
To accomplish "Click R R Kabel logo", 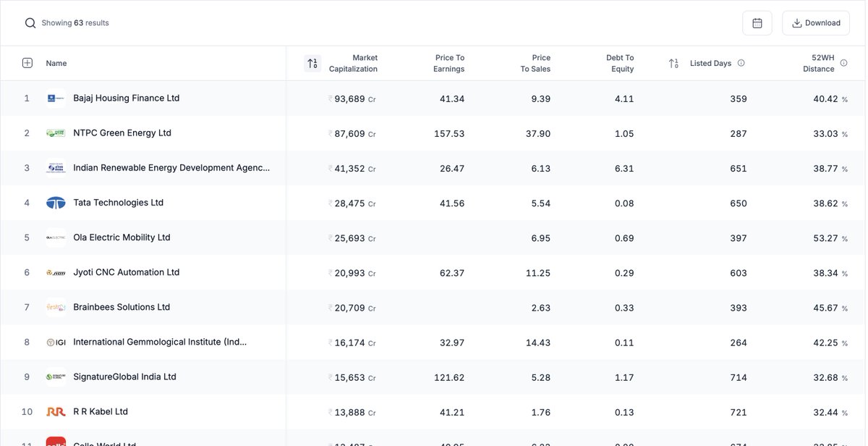I will (56, 411).
